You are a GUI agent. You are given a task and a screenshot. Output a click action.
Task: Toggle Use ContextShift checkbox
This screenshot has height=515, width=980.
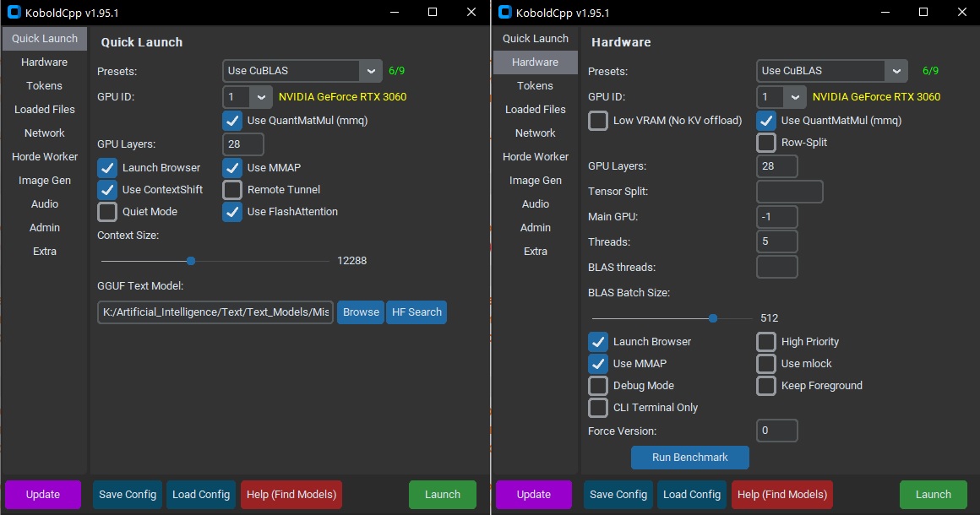pyautogui.click(x=107, y=190)
